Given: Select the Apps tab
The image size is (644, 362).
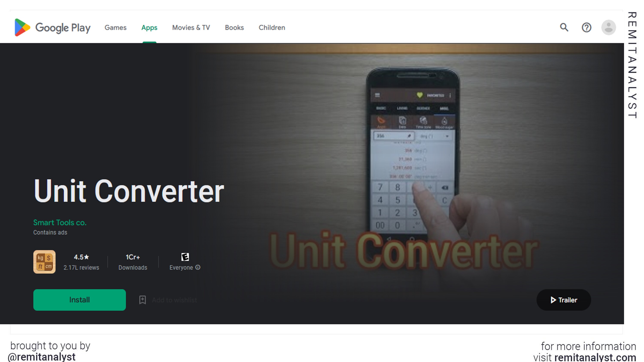Looking at the screenshot, I should point(149,27).
